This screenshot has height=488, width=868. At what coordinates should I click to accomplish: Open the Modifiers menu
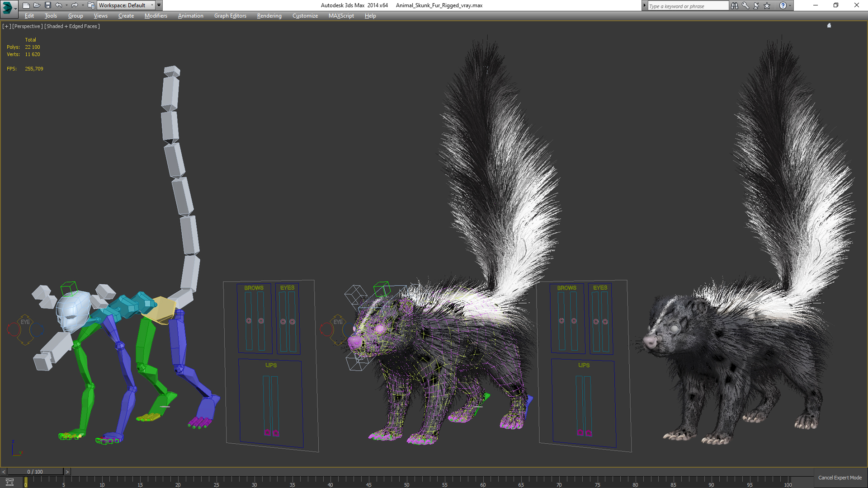pos(156,16)
